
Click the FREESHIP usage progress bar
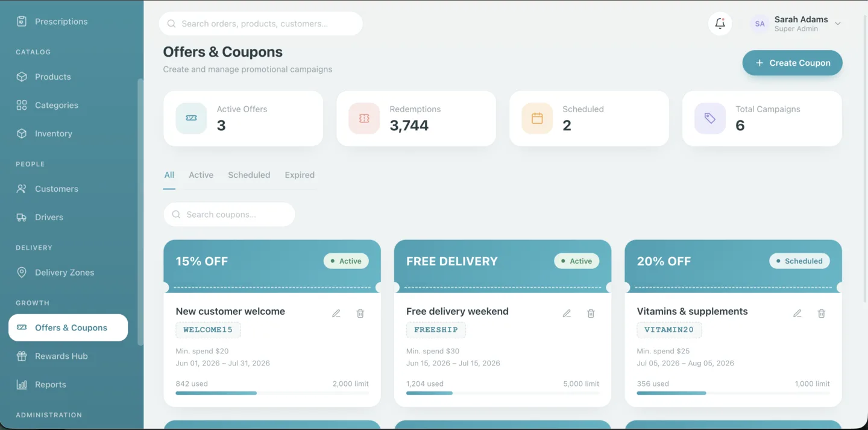coord(503,393)
